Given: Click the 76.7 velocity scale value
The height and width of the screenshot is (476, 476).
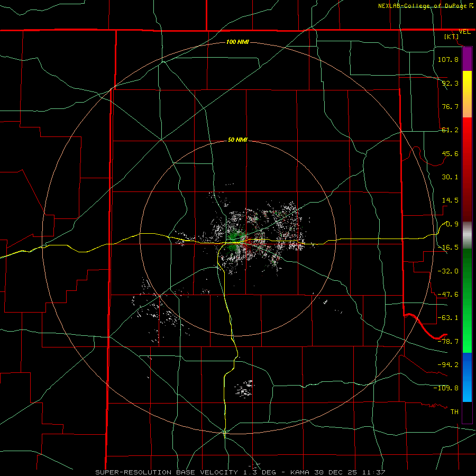Looking at the screenshot, I should pos(450,106).
